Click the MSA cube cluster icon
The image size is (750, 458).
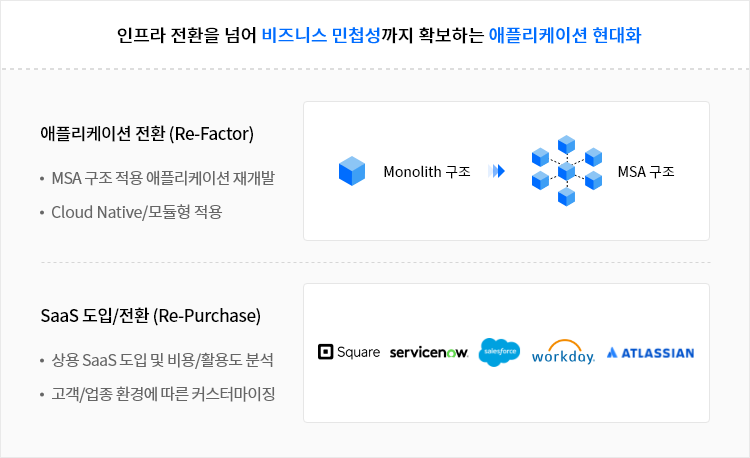567,171
